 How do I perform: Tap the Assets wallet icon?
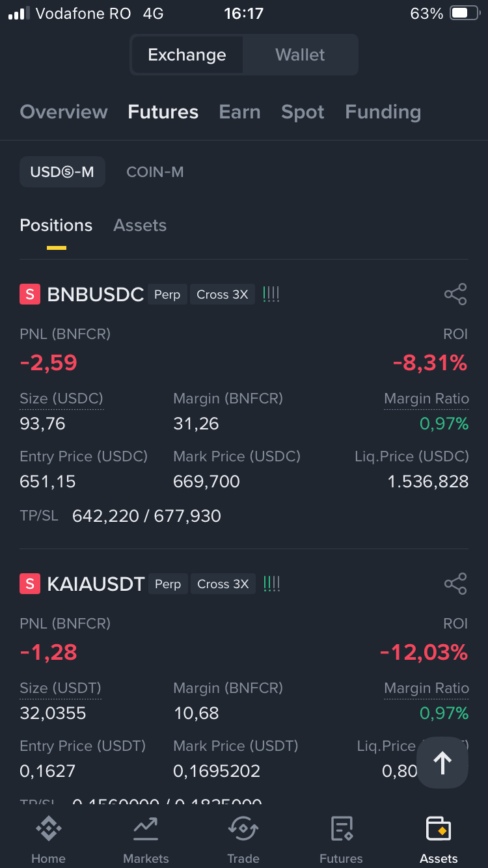coord(439,828)
